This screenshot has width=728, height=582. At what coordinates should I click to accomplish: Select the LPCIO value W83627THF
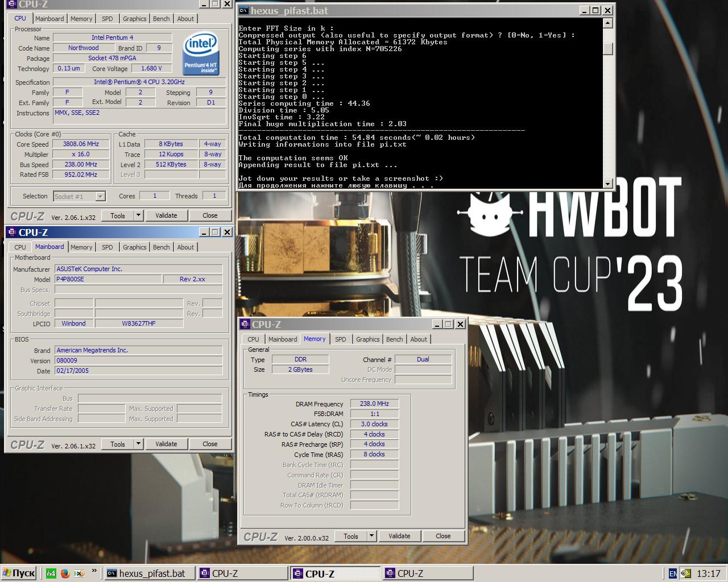(139, 323)
